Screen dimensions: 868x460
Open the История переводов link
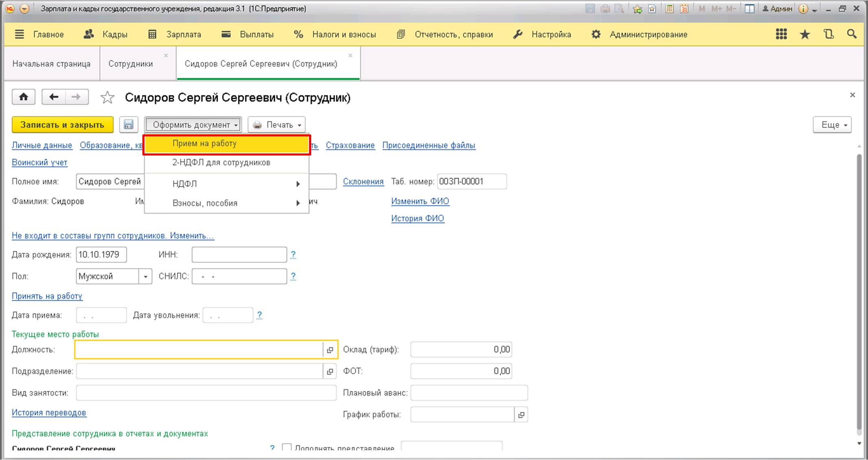click(49, 412)
